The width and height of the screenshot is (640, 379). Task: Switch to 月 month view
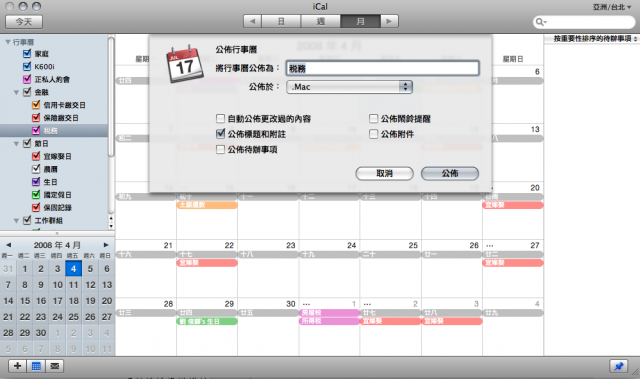[x=360, y=21]
